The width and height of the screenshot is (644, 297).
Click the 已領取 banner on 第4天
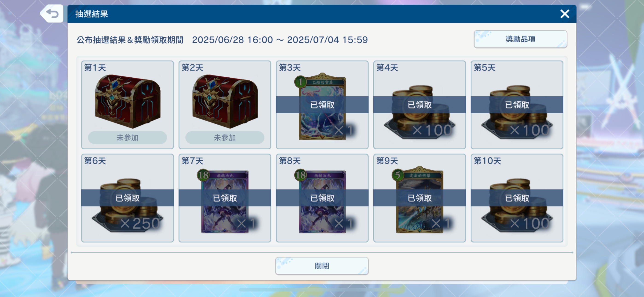pyautogui.click(x=419, y=105)
